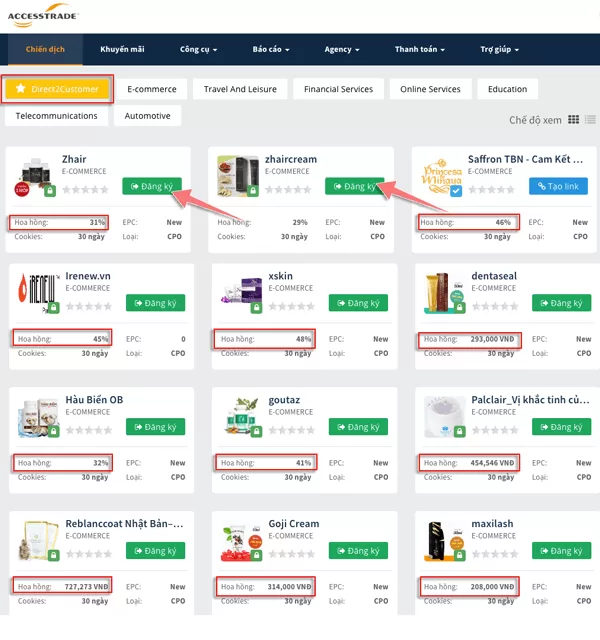
Task: Go to the Khuyến mãi menu
Action: 122,49
